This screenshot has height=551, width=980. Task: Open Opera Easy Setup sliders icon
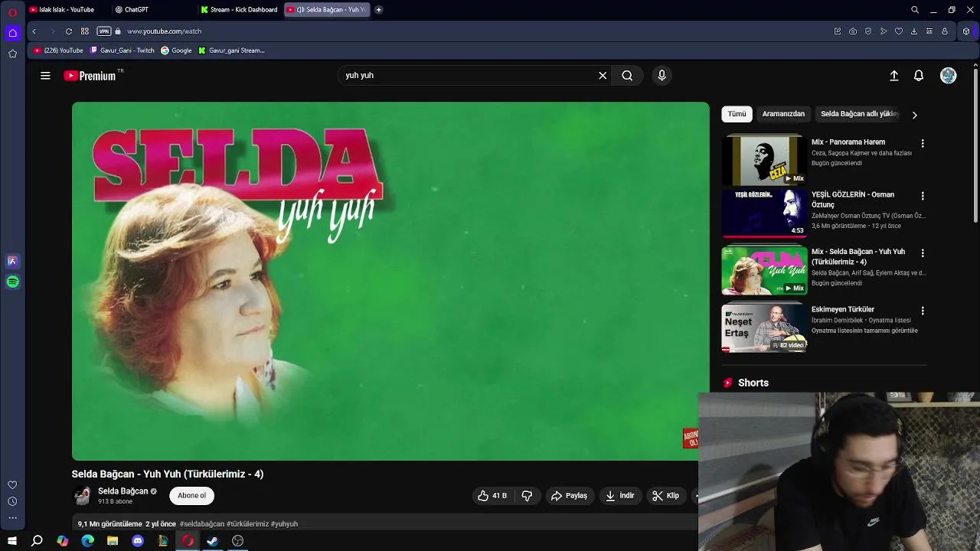[929, 31]
